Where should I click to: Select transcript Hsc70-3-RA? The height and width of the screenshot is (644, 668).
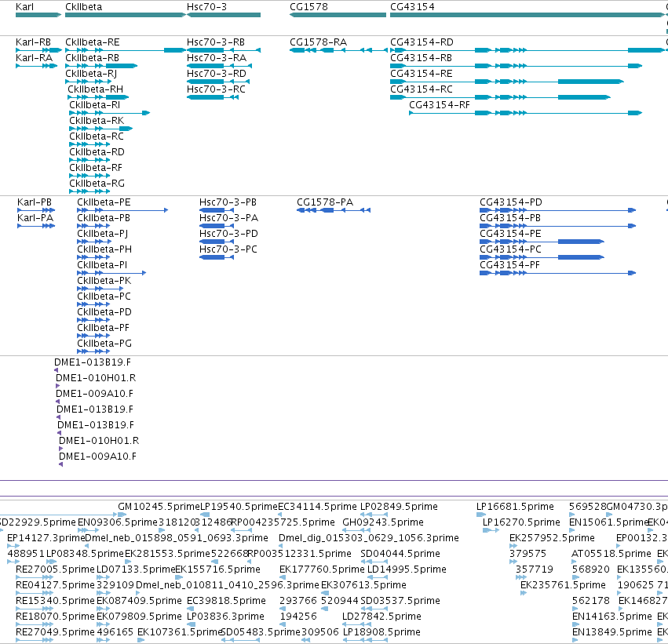pyautogui.click(x=217, y=58)
